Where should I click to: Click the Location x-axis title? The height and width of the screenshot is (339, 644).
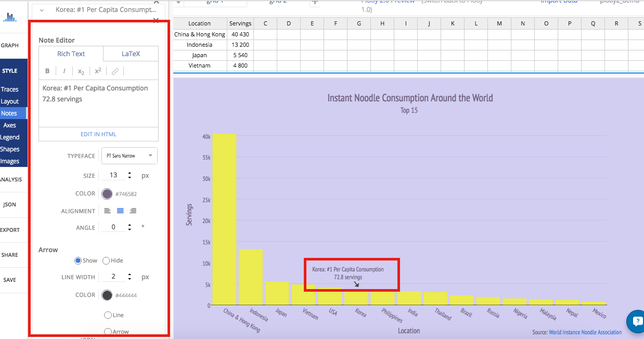(x=409, y=331)
